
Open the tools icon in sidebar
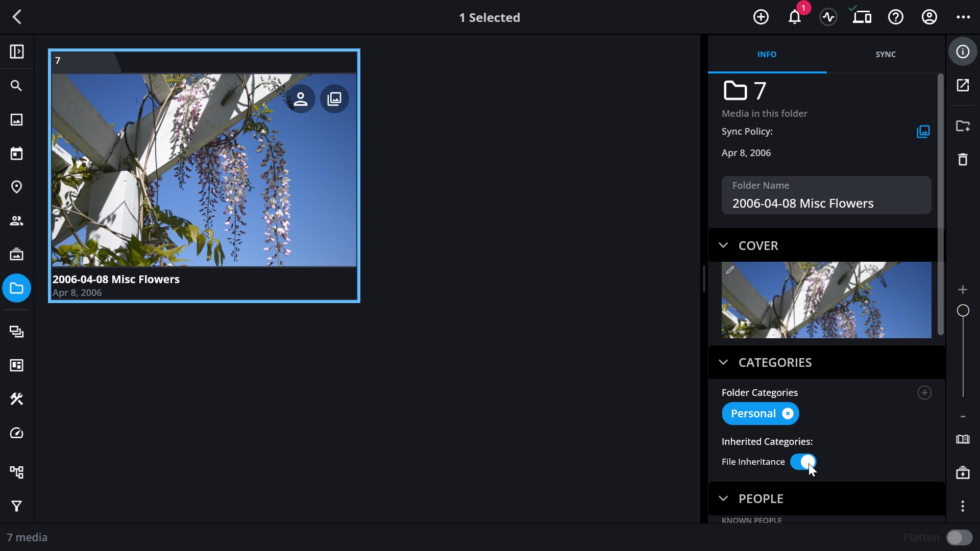pyautogui.click(x=17, y=399)
